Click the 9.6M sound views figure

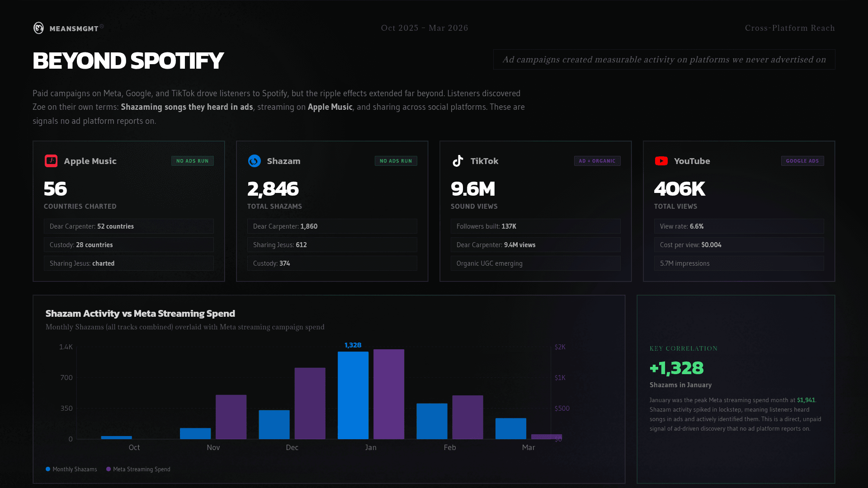473,189
